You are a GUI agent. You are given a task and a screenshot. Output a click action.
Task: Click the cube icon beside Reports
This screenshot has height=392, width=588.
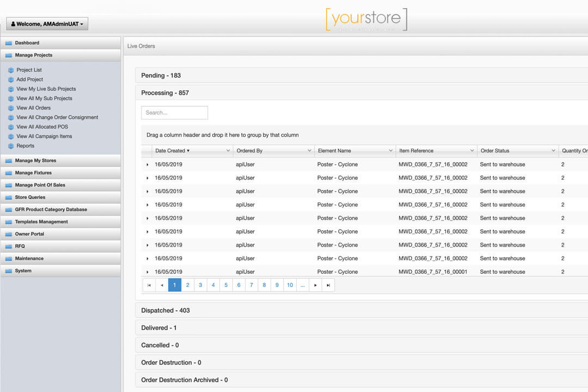tap(11, 146)
